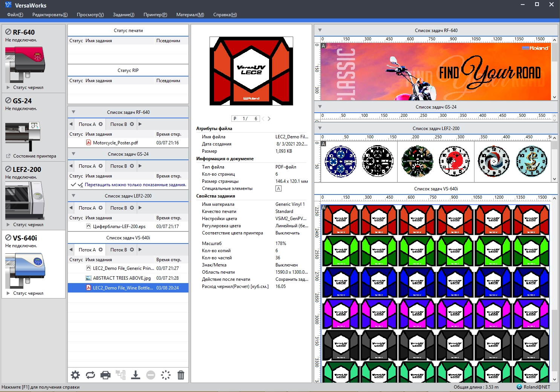Open the Редактировать menu

pyautogui.click(x=50, y=15)
